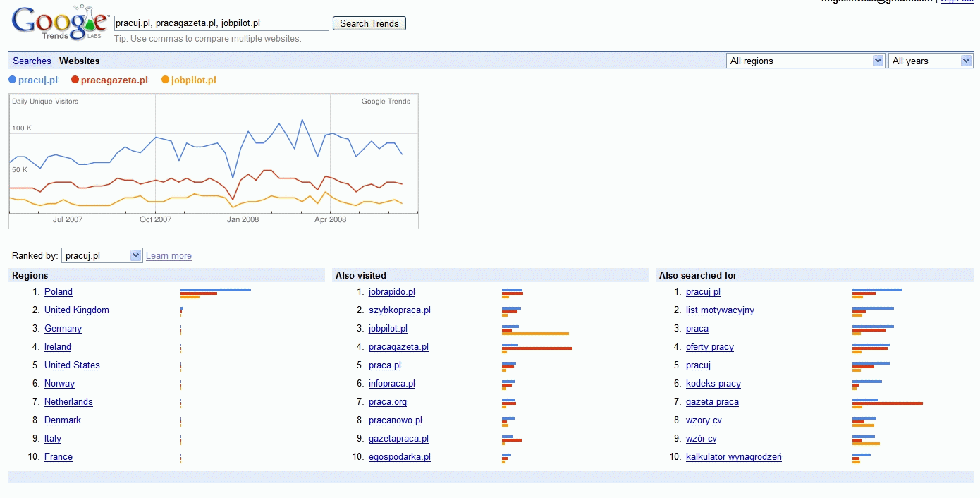Open 'kalkulator wynagrodzeń' search term link
Screen dimensions: 980x498
pyautogui.click(x=734, y=457)
